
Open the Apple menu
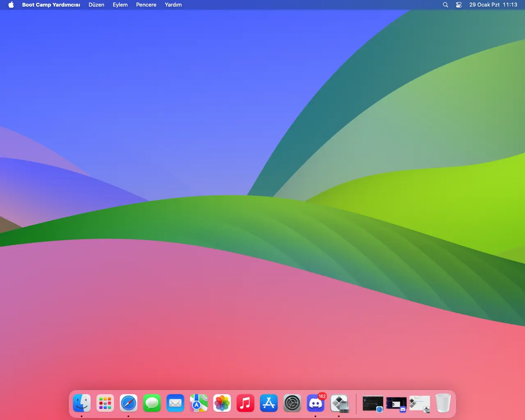pos(11,5)
